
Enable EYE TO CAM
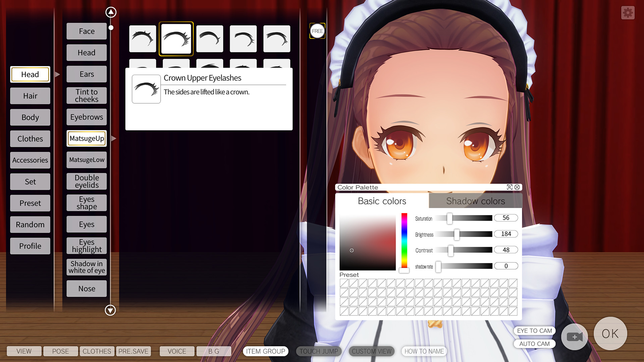(x=534, y=331)
